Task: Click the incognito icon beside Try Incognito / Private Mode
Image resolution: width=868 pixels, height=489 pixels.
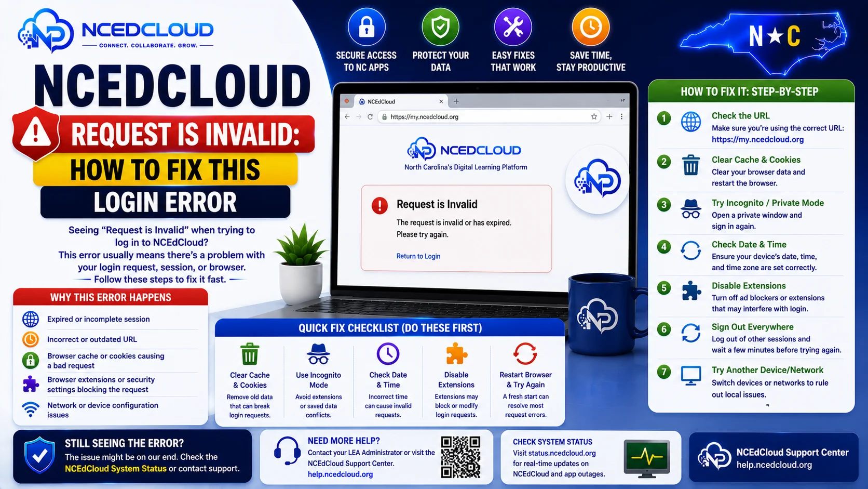Action: [691, 209]
